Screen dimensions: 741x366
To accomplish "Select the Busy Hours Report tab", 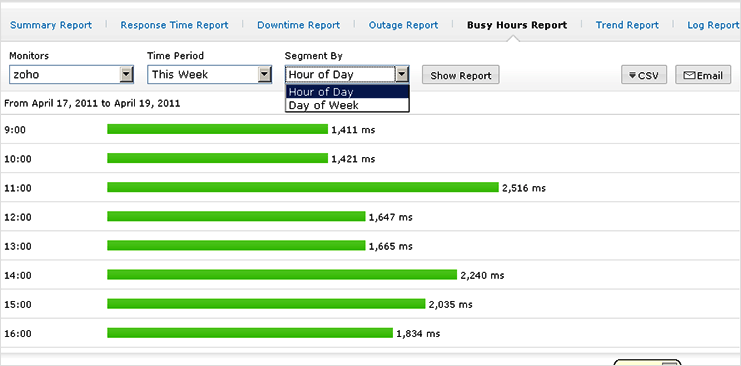I will click(x=517, y=25).
